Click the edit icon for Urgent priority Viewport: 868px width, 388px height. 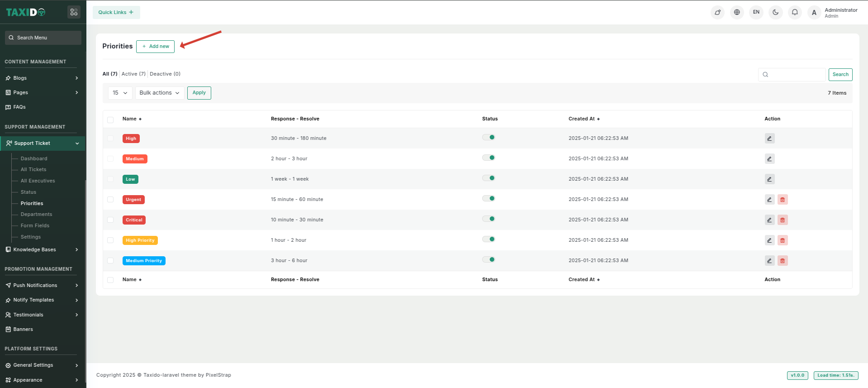pyautogui.click(x=769, y=200)
